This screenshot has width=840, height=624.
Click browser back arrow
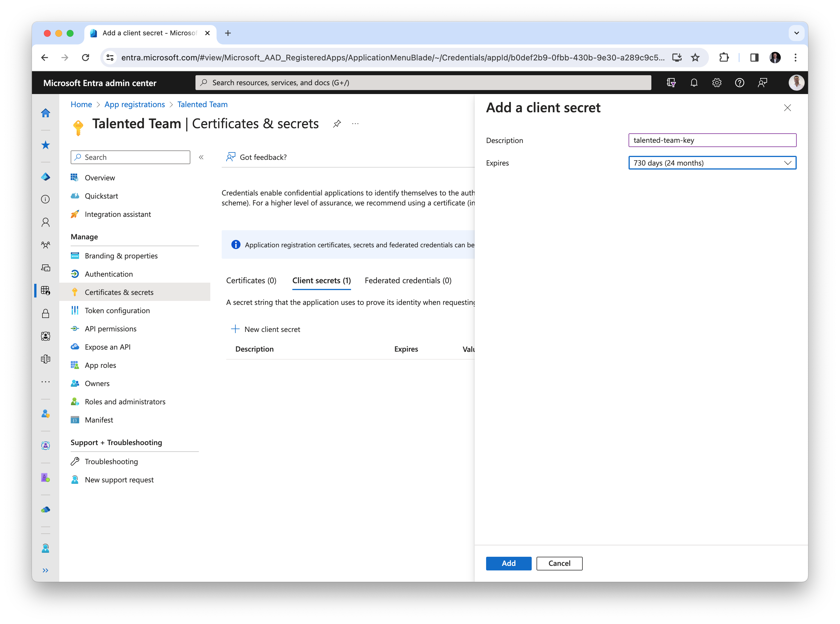pos(44,58)
